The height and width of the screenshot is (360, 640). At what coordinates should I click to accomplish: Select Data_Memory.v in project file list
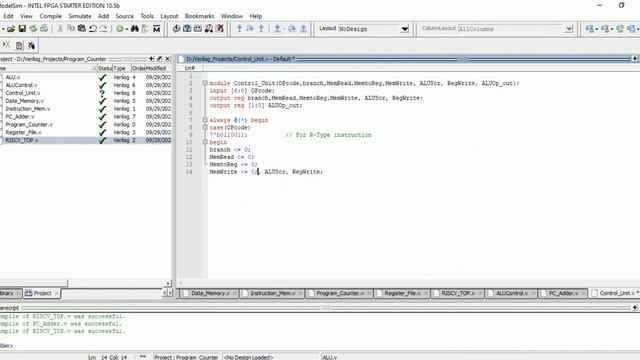pos(24,100)
